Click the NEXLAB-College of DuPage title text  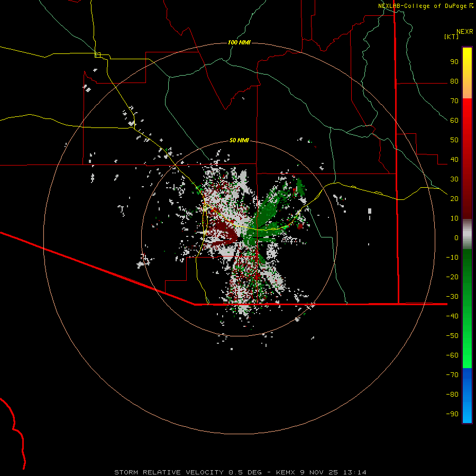click(423, 6)
